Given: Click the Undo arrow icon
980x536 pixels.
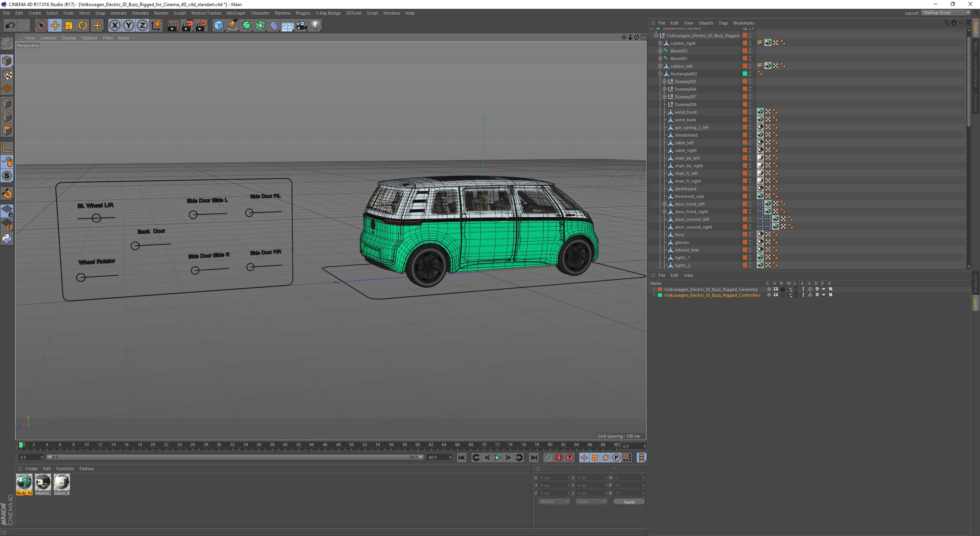Looking at the screenshot, I should tap(10, 25).
